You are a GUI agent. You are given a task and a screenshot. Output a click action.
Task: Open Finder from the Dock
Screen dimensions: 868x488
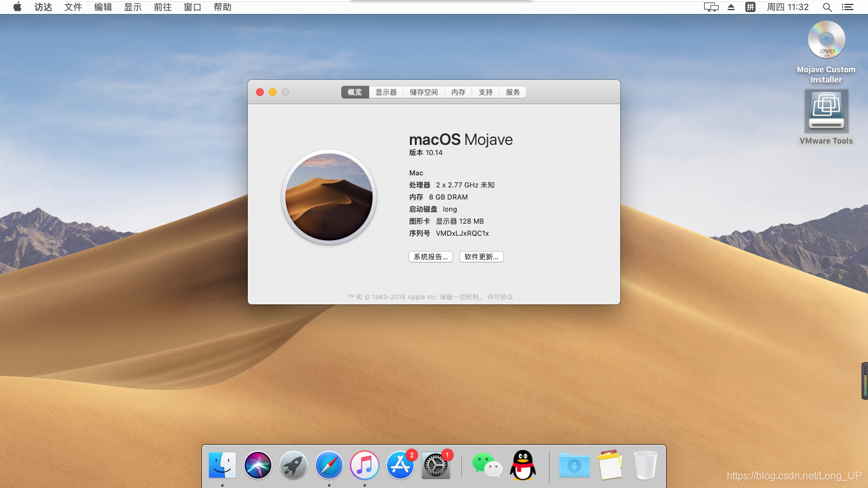tap(222, 466)
